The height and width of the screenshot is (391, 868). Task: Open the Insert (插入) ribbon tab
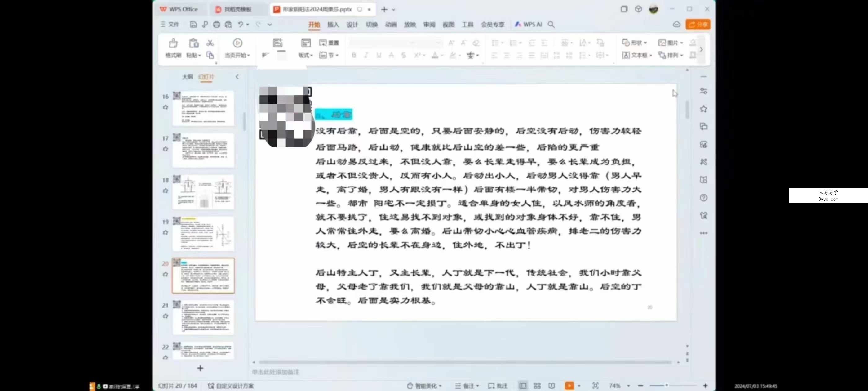(x=333, y=25)
